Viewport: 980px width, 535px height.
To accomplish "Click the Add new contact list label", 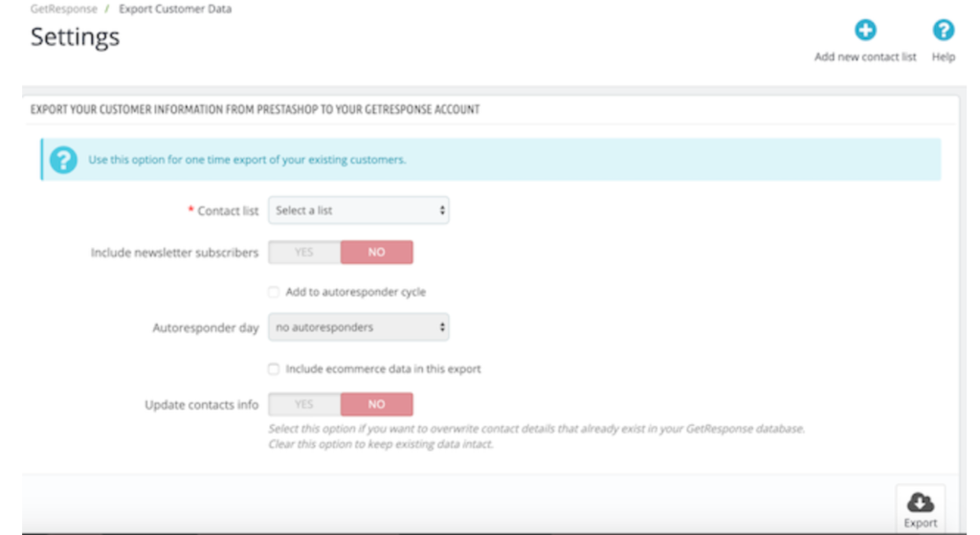I will coord(865,56).
